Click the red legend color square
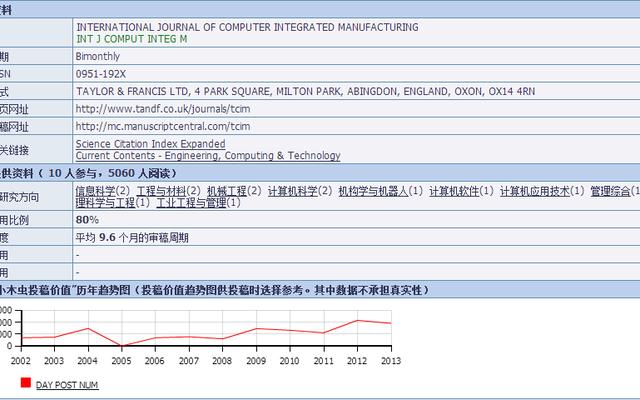This screenshot has width=640, height=400. coord(25,383)
